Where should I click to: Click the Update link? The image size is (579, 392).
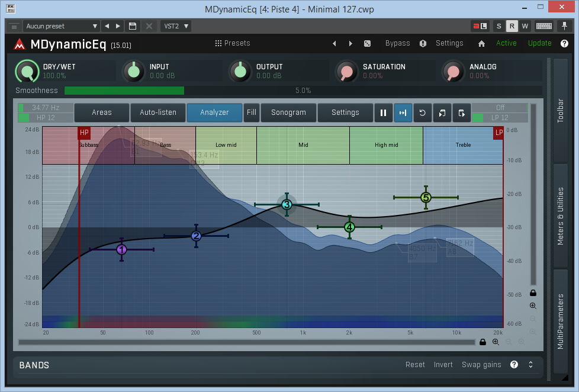pyautogui.click(x=539, y=43)
